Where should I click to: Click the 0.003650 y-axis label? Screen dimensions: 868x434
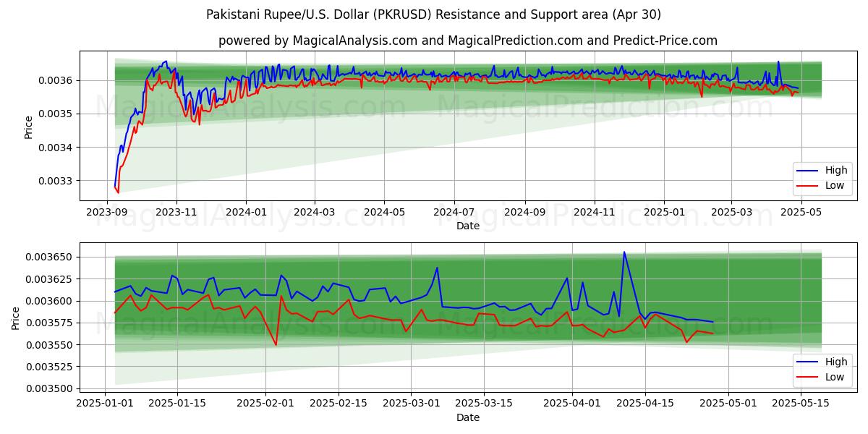(x=51, y=258)
